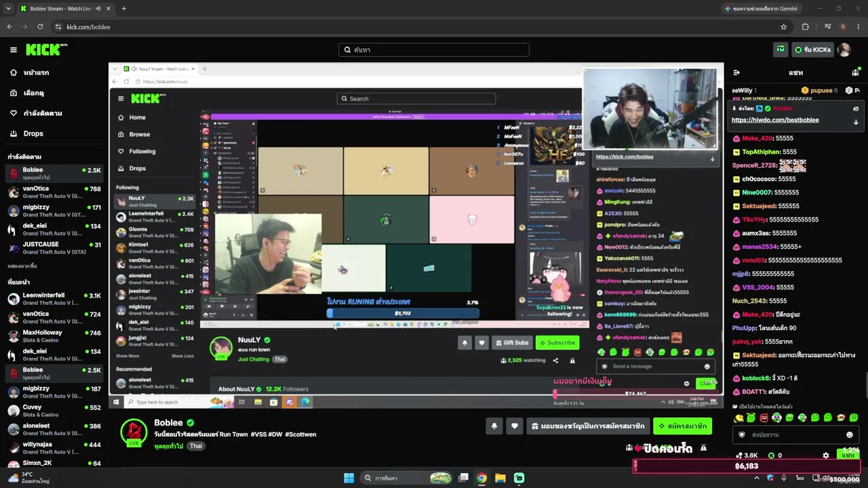Open the user profile avatar
Screen dimensions: 868x488
coord(844,49)
